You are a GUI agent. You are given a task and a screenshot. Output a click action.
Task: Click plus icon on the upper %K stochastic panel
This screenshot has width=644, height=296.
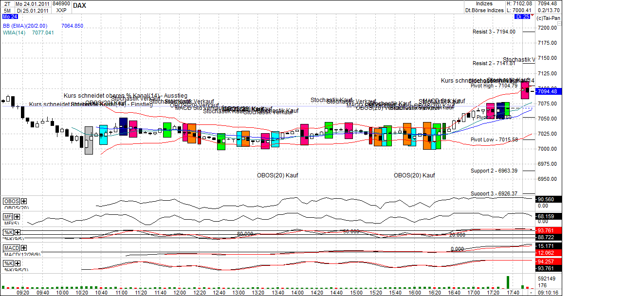(x=17, y=232)
